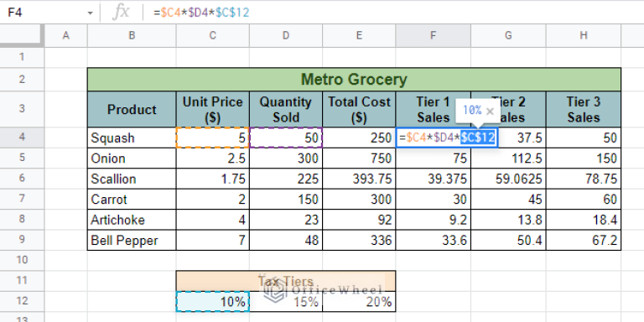Select row 2 header
The width and height of the screenshot is (644, 322).
coord(22,80)
